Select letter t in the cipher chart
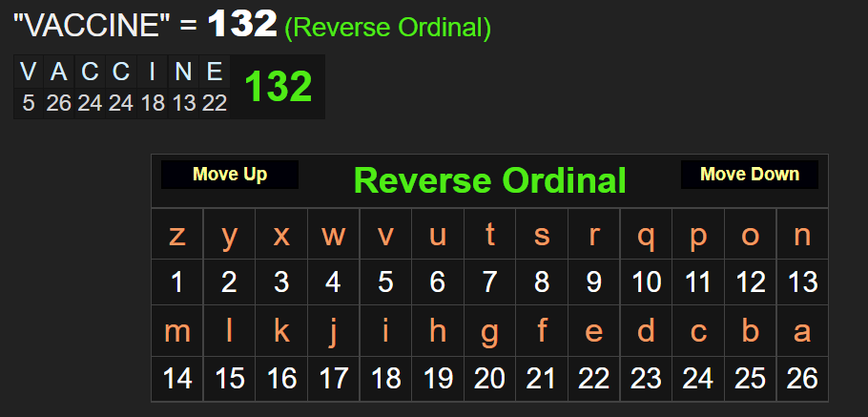This screenshot has width=868, height=417. coord(489,236)
